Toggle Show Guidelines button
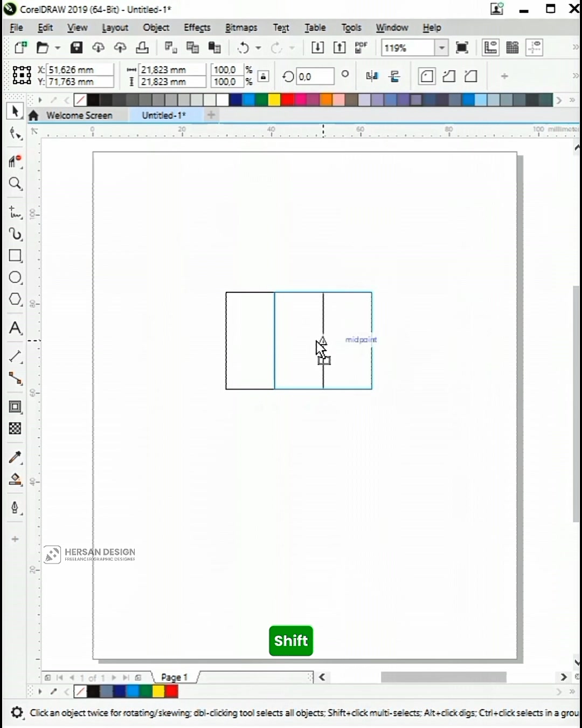The width and height of the screenshot is (582, 728). 535,47
